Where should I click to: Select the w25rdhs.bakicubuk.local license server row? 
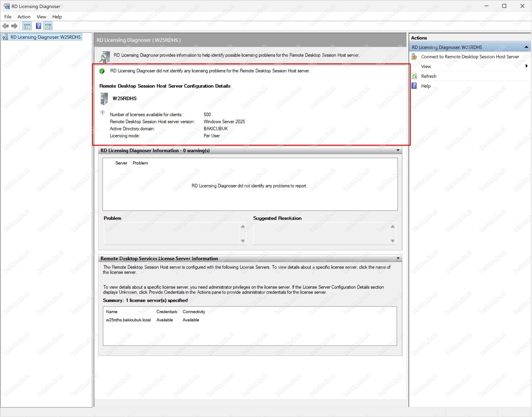click(x=128, y=320)
